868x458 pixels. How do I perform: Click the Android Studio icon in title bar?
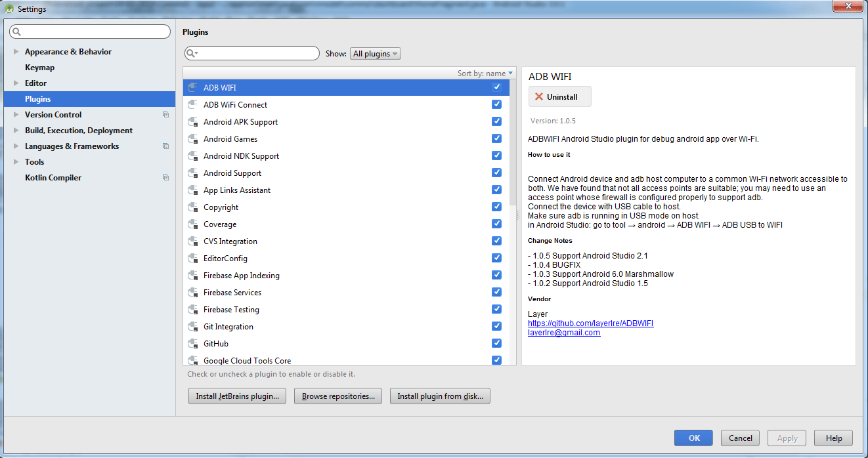tap(9, 9)
